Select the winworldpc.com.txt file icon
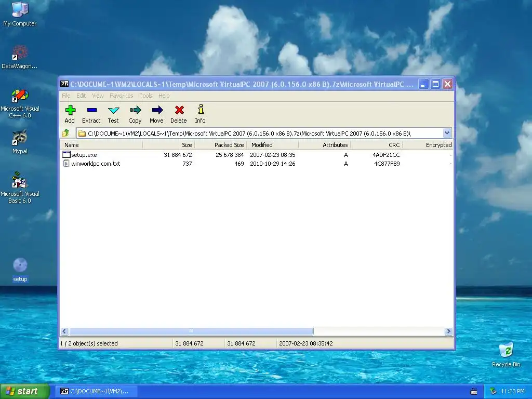The width and height of the screenshot is (532, 399). (x=66, y=164)
